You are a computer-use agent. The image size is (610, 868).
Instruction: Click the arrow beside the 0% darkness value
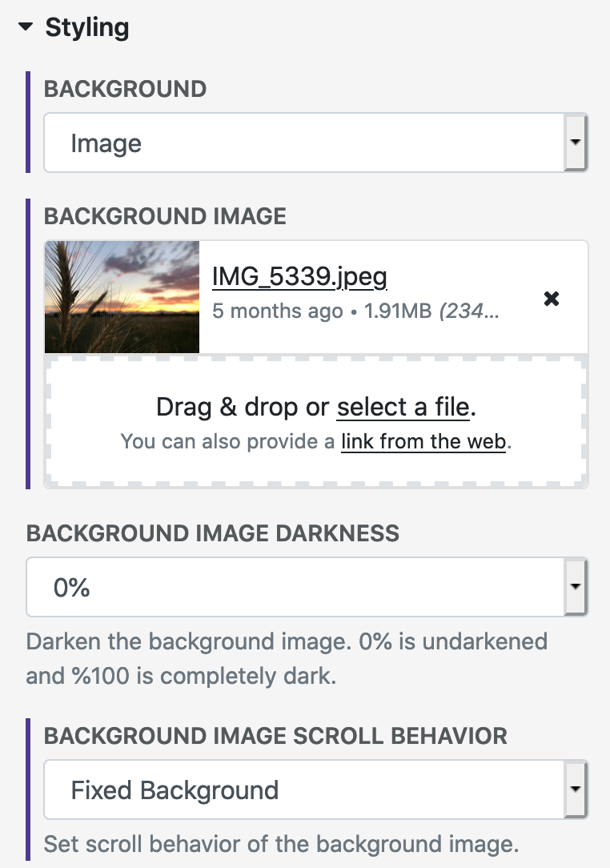click(x=576, y=587)
